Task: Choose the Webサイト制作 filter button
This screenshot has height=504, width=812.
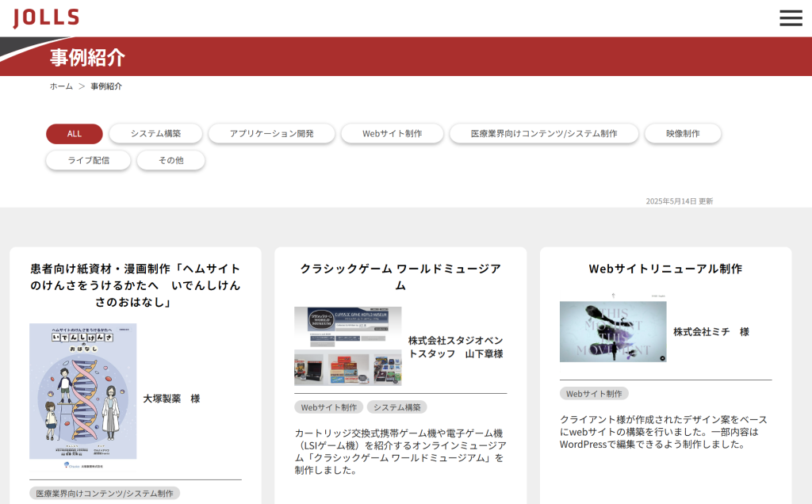Action: (x=392, y=134)
